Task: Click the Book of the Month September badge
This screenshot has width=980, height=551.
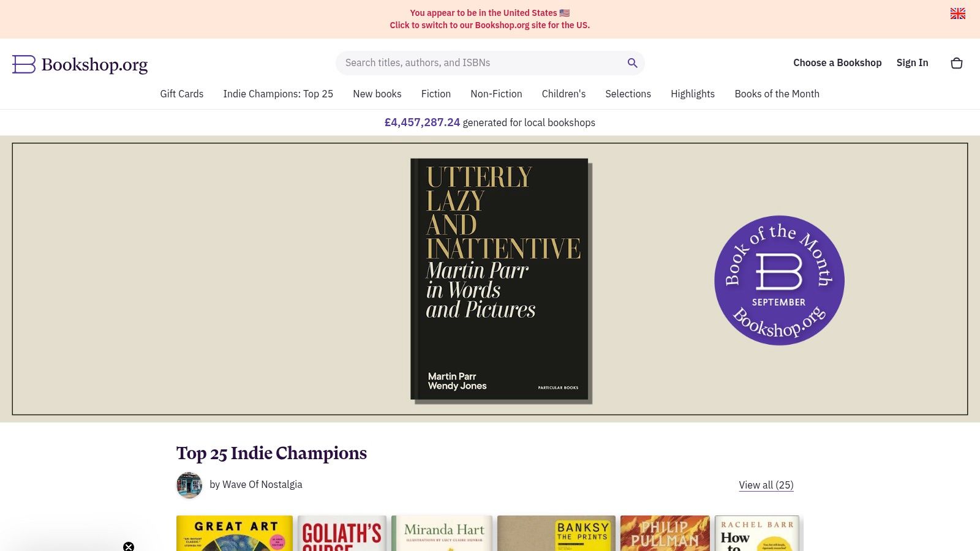Action: tap(779, 280)
